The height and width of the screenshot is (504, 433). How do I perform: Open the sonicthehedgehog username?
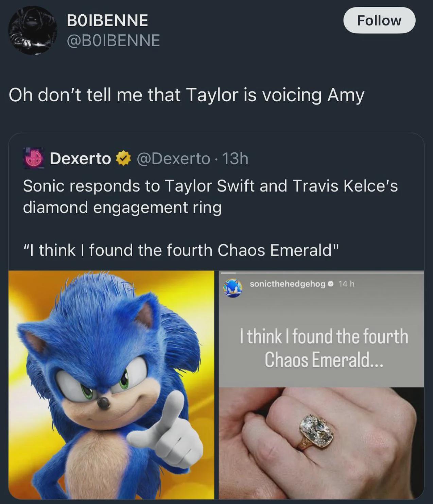point(288,284)
